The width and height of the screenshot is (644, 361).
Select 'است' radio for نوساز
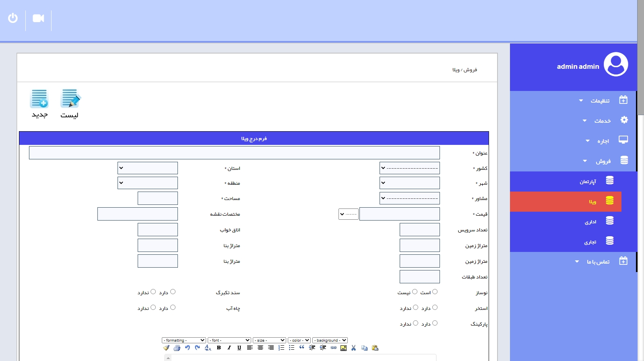coord(435,292)
